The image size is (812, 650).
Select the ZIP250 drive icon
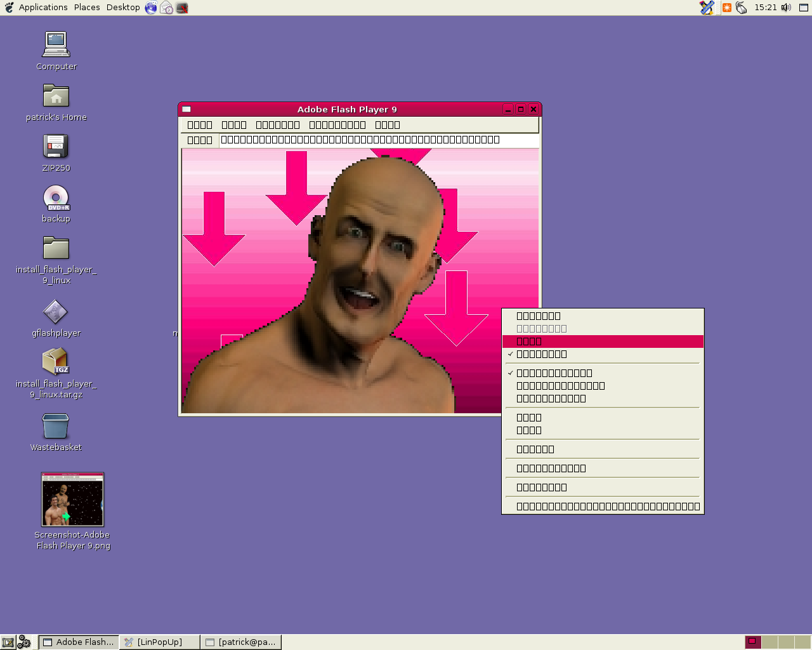(56, 146)
